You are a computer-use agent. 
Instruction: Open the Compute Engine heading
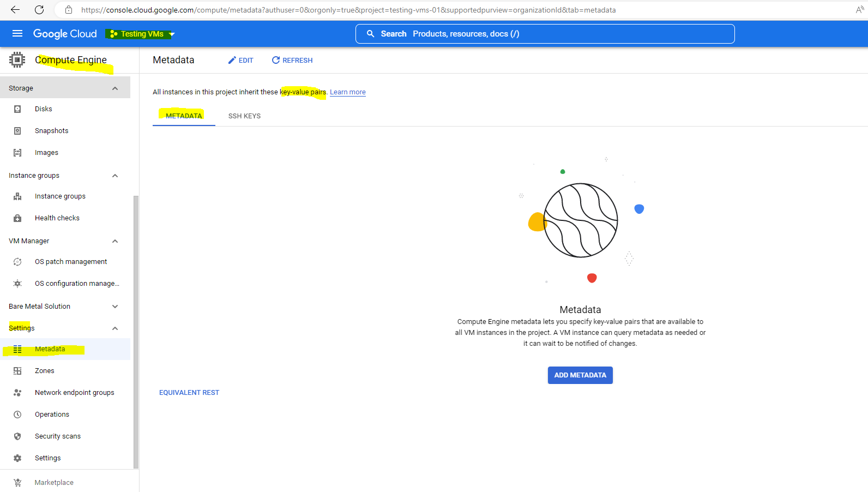pos(71,60)
